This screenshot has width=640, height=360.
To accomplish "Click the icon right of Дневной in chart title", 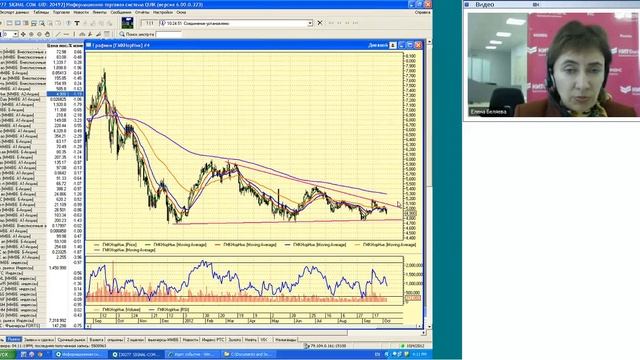I will (x=393, y=45).
